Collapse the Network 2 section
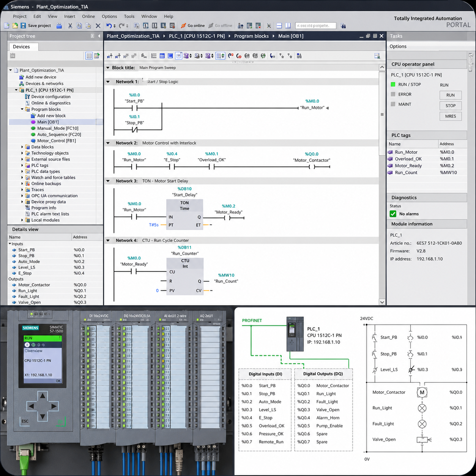Viewport: 476px width, 476px height. [x=108, y=143]
